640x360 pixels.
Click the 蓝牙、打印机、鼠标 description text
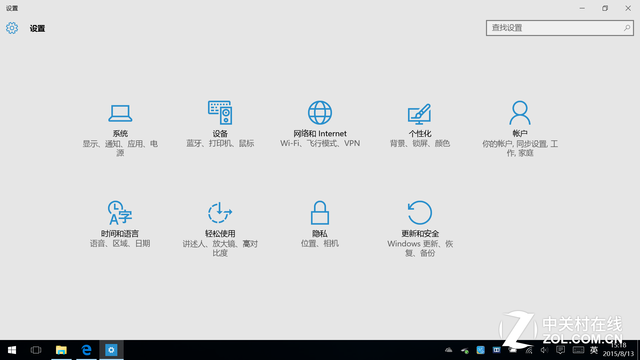(x=220, y=144)
